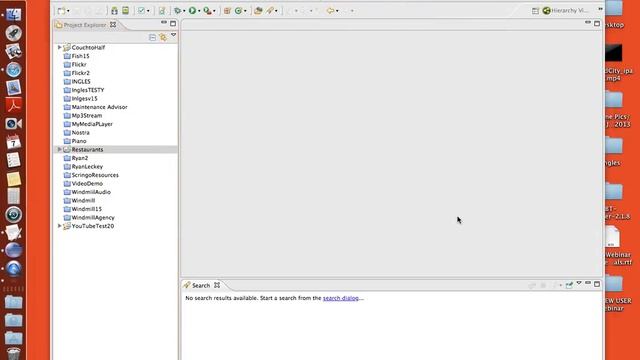Image resolution: width=640 pixels, height=360 pixels.
Task: Minimize the Project Explorer panel
Action: pos(164,23)
